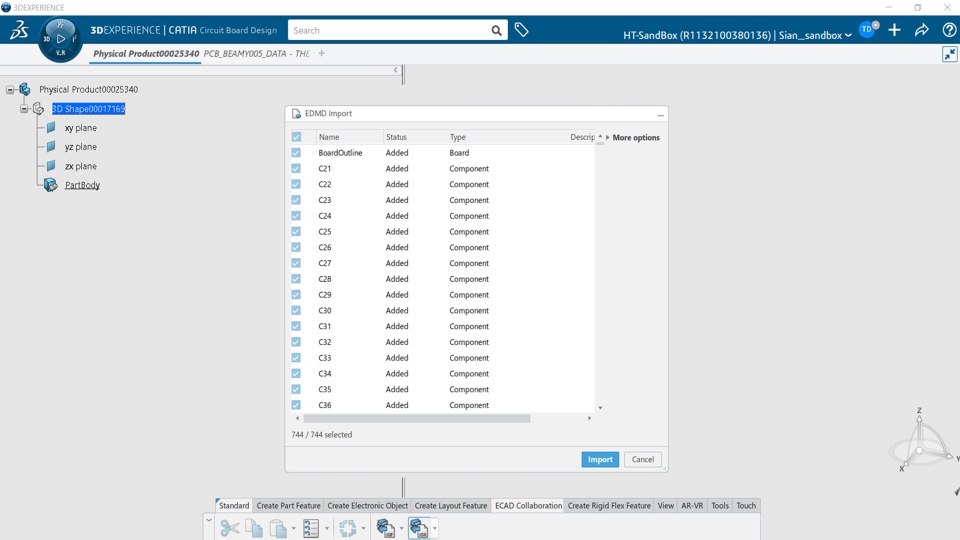Open the tag explorer icon

pos(522,29)
